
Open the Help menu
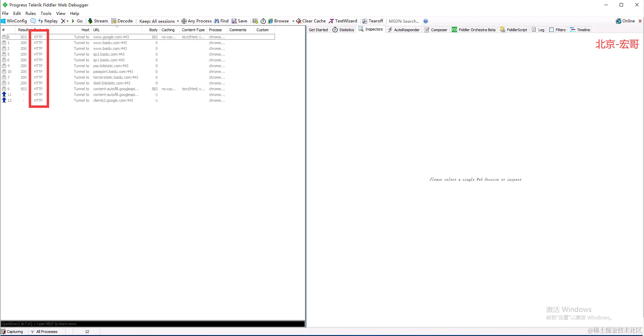coord(74,14)
